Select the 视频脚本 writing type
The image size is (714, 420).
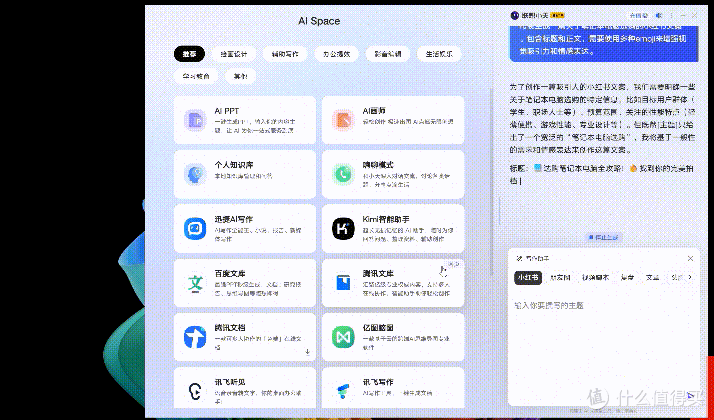click(x=595, y=277)
